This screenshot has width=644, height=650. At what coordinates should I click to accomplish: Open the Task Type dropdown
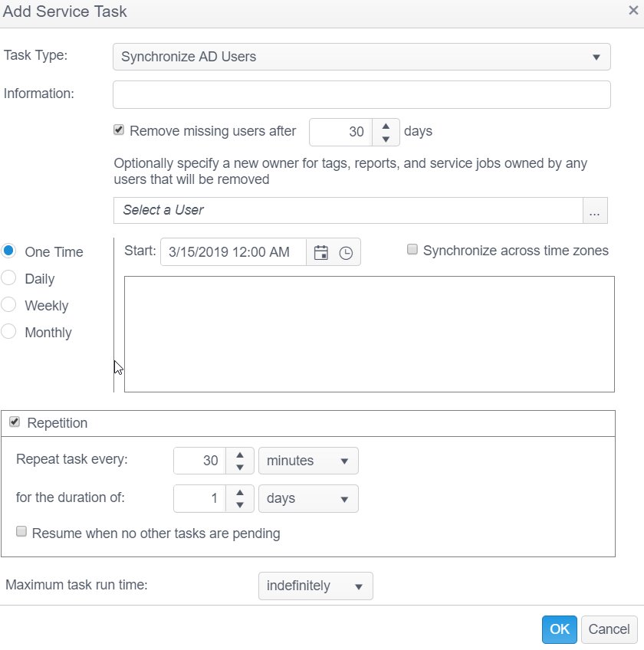pyautogui.click(x=361, y=57)
